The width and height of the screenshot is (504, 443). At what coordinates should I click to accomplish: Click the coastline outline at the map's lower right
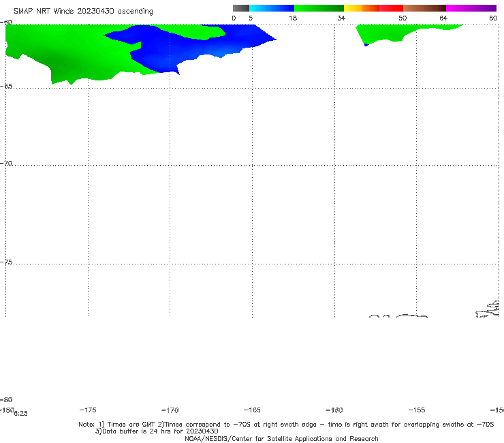(488, 309)
